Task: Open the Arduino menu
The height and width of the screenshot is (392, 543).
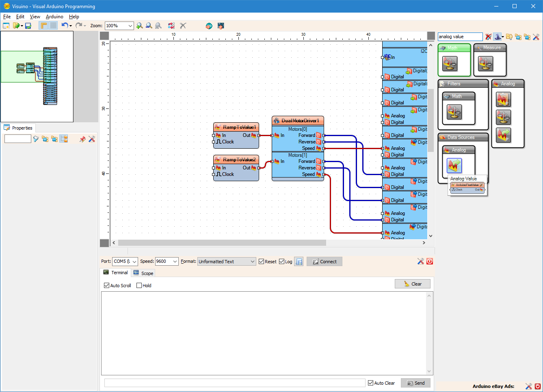Action: 54,17
